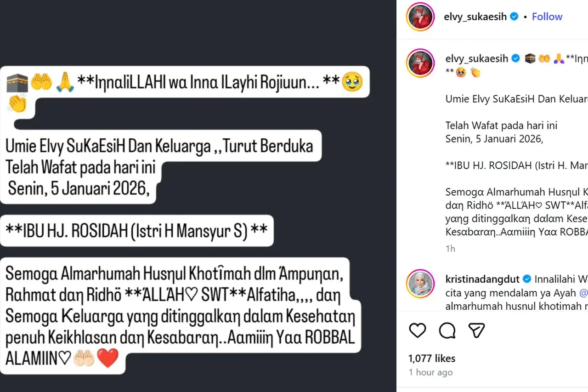Image resolution: width=588 pixels, height=392 pixels.
Task: Click the mention link in kristinadangdut comment
Action: click(x=583, y=292)
